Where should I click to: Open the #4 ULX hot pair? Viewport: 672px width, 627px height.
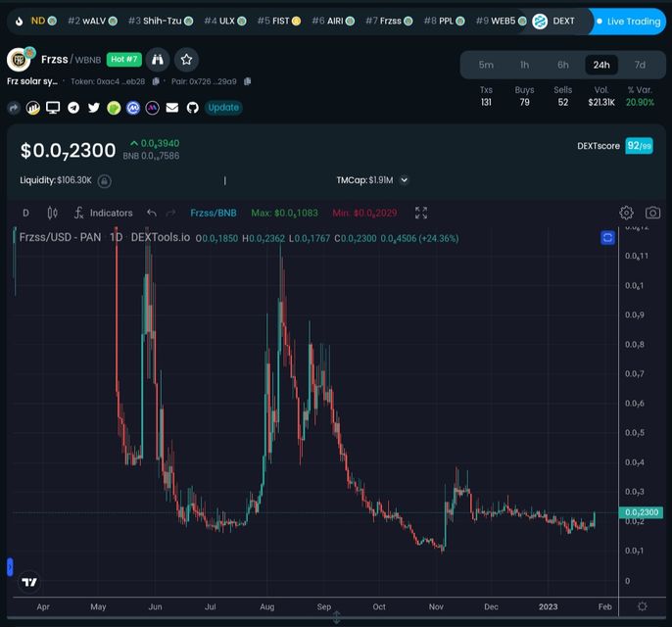pos(225,21)
